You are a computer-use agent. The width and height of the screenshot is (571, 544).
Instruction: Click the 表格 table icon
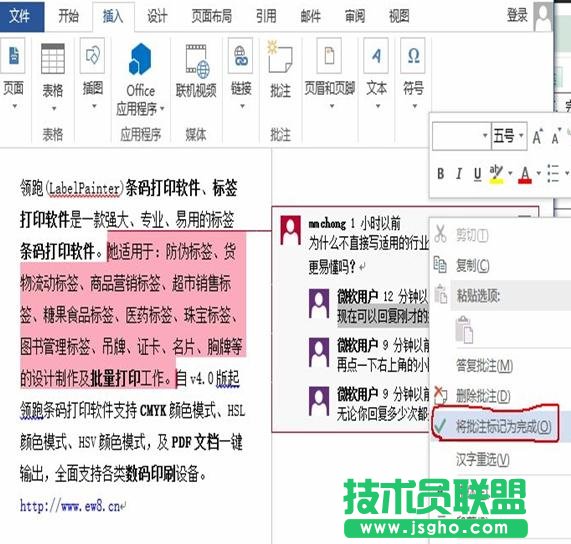53,58
